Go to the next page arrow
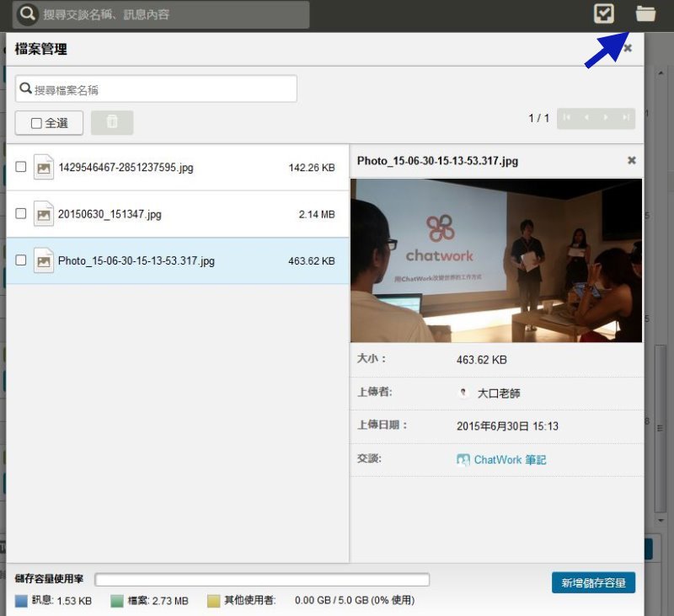Image resolution: width=674 pixels, height=616 pixels. coord(606,117)
